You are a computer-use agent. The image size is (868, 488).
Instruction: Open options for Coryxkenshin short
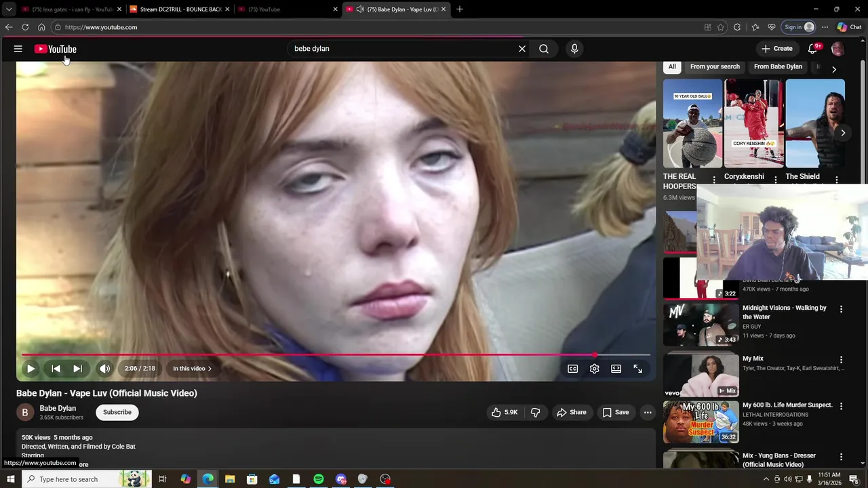pyautogui.click(x=776, y=180)
